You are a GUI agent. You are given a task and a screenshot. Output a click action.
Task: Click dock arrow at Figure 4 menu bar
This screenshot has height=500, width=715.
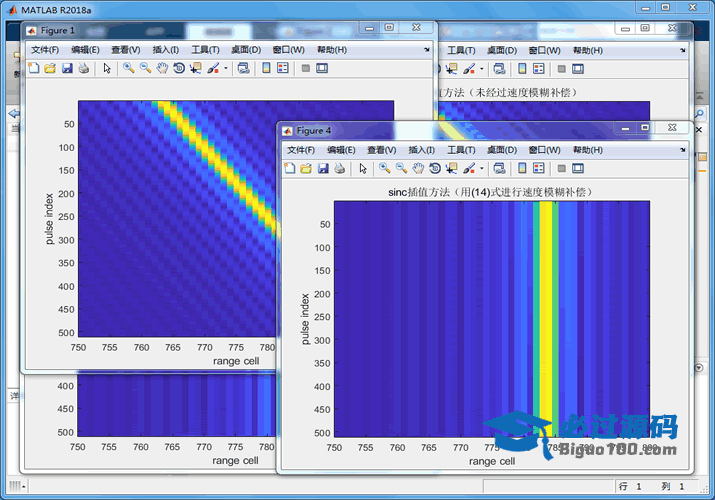(683, 149)
